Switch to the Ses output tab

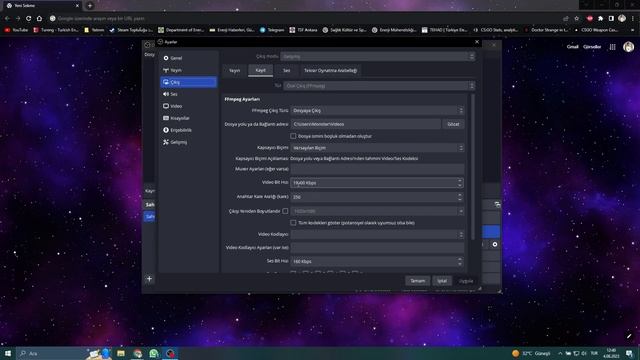(287, 71)
